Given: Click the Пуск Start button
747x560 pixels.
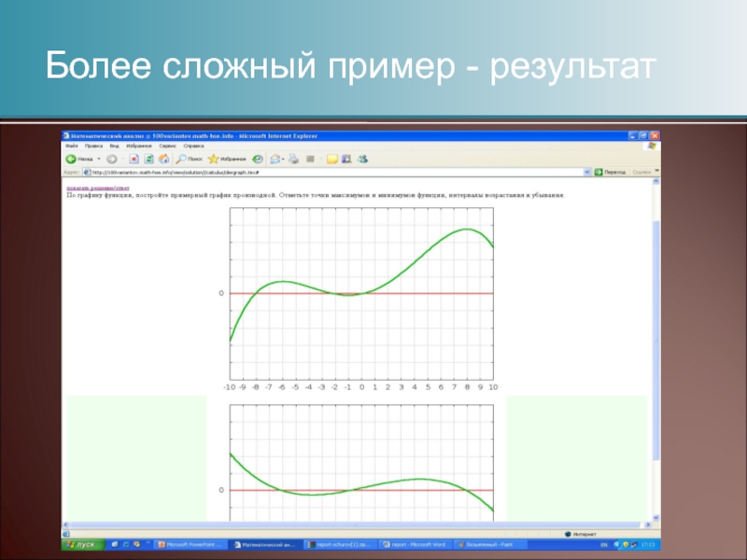Looking at the screenshot, I should 82,544.
